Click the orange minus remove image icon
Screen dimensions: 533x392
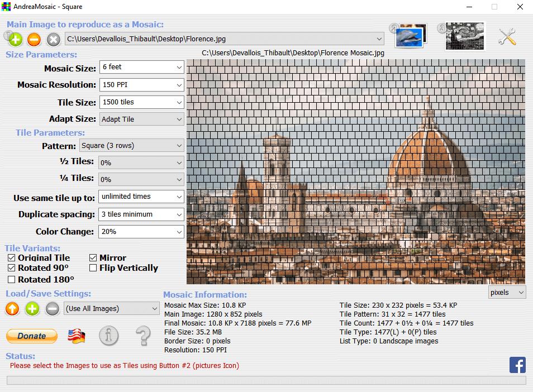point(34,40)
